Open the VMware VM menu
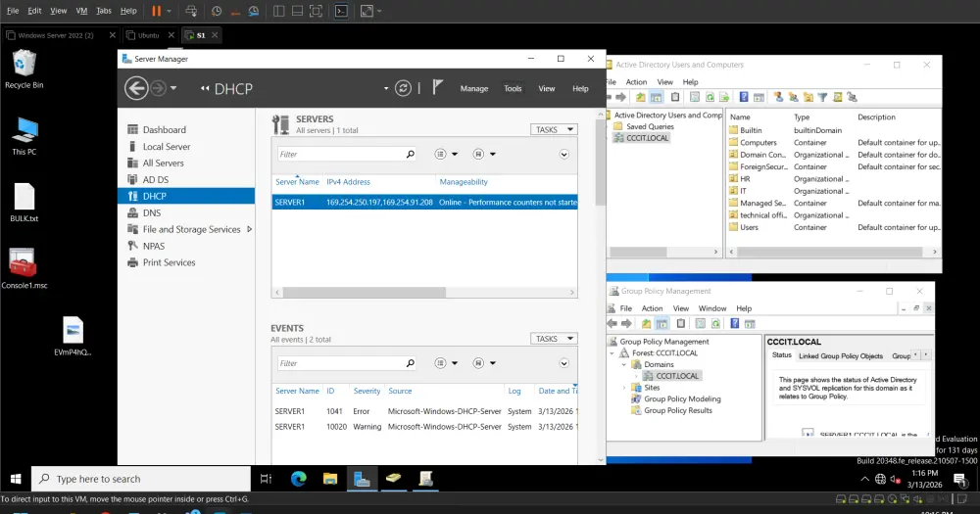The image size is (980, 514). pyautogui.click(x=81, y=11)
